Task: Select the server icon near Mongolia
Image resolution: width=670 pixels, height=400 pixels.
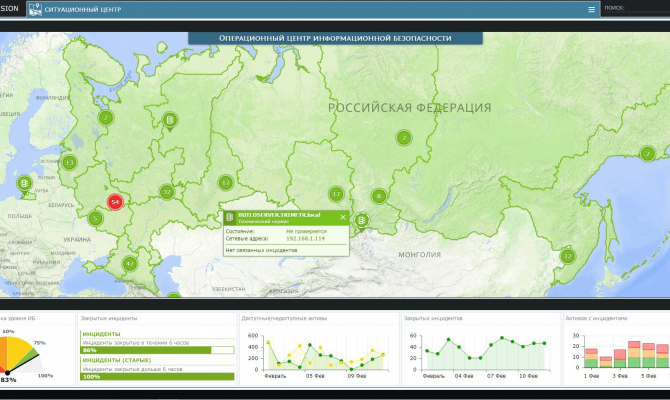Action: pyautogui.click(x=362, y=220)
